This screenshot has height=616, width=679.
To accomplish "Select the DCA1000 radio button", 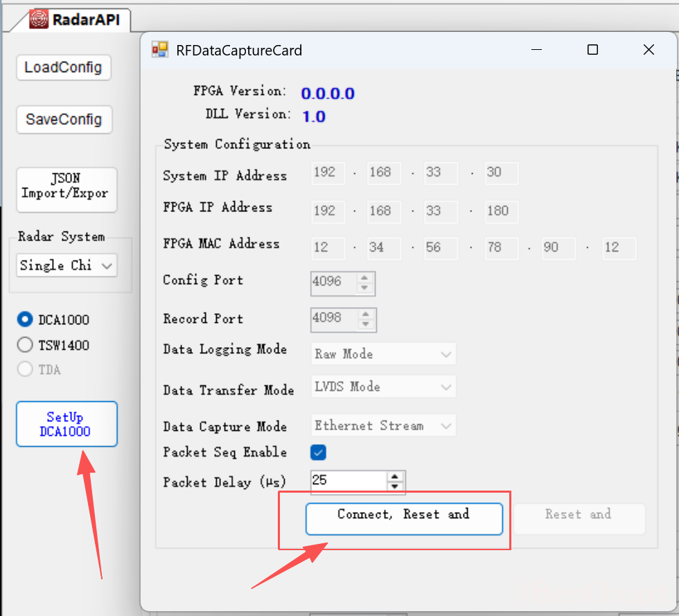I will [x=26, y=319].
